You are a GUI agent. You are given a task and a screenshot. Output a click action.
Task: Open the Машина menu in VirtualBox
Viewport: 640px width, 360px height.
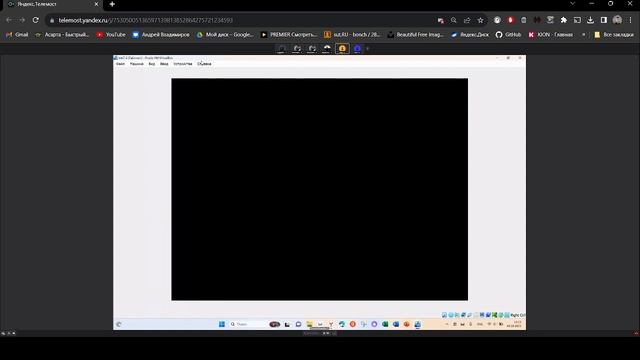coord(137,64)
